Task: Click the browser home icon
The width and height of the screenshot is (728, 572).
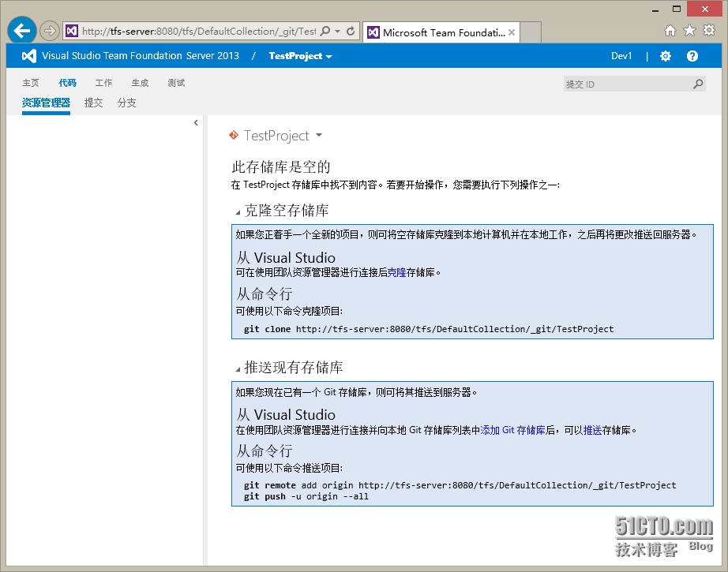Action: click(670, 31)
